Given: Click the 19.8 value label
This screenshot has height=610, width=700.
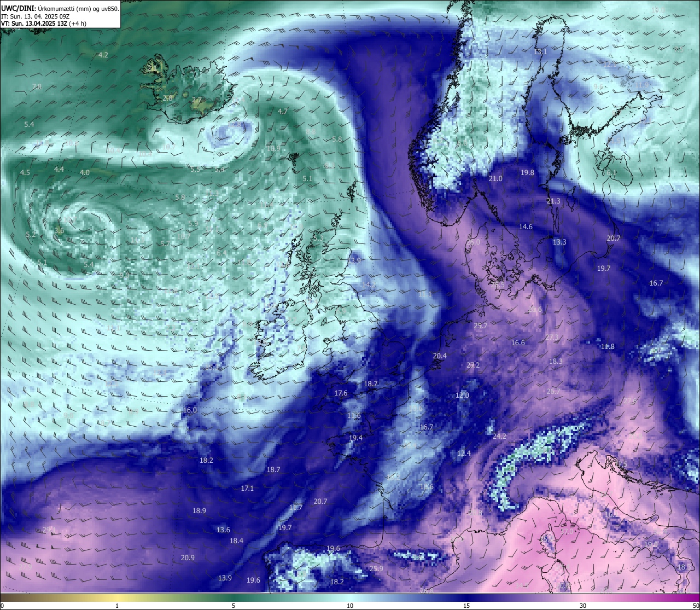Looking at the screenshot, I should tap(527, 172).
